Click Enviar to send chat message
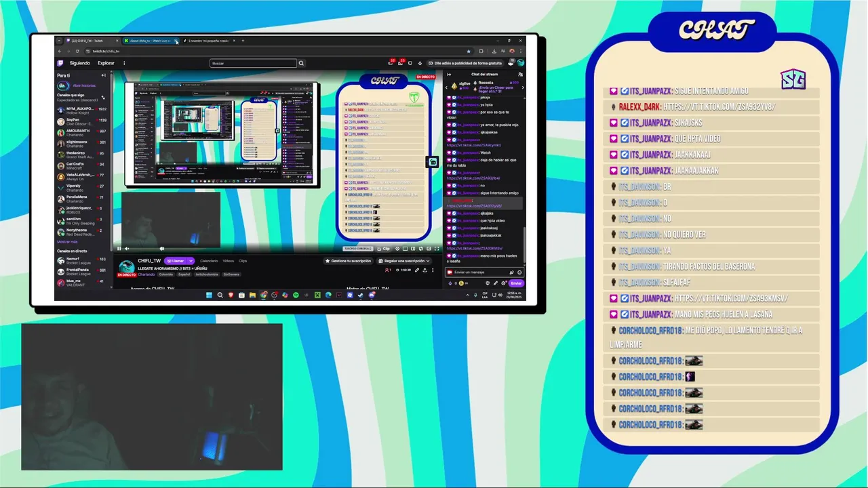868x488 pixels. 516,283
